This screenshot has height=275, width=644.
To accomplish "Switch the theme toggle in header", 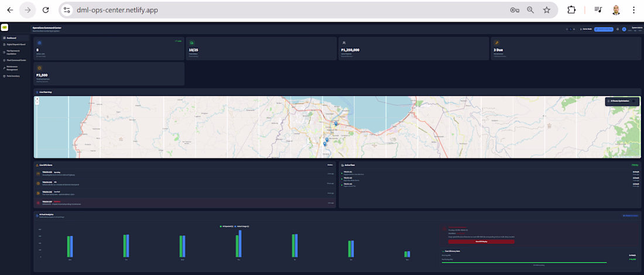I will pos(570,29).
